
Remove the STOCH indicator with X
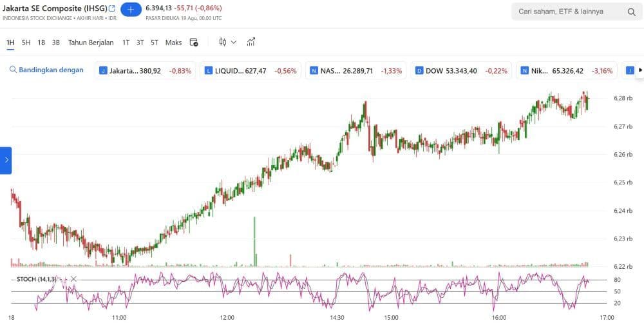pyautogui.click(x=73, y=279)
